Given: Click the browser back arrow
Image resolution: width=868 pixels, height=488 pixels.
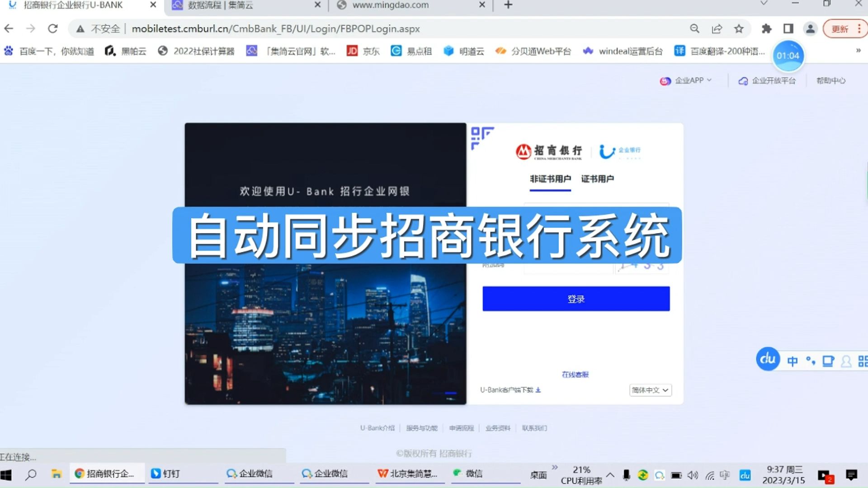Looking at the screenshot, I should coord(9,29).
